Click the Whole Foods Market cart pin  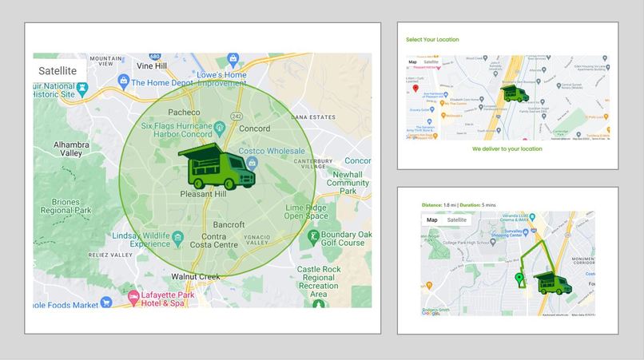(106, 303)
